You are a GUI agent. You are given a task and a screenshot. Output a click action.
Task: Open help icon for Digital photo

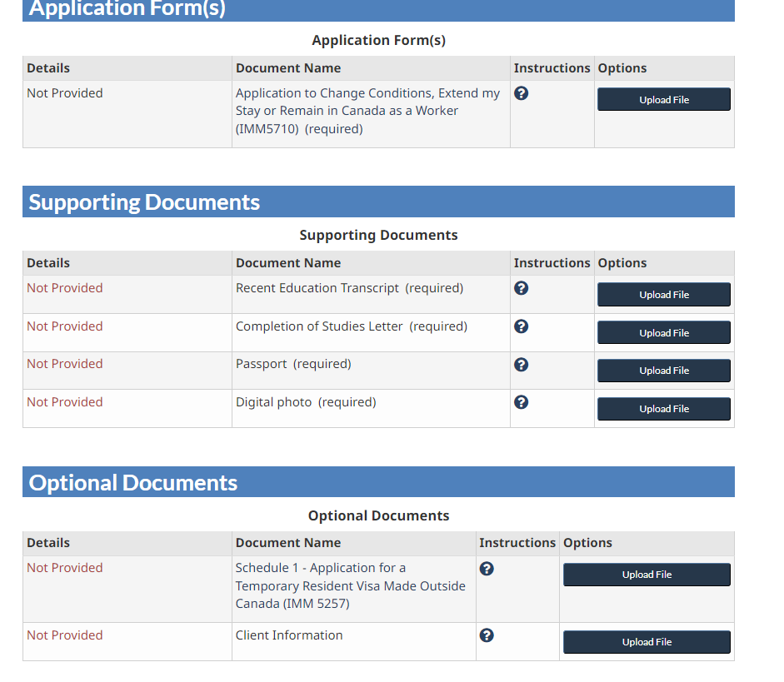[x=521, y=401]
